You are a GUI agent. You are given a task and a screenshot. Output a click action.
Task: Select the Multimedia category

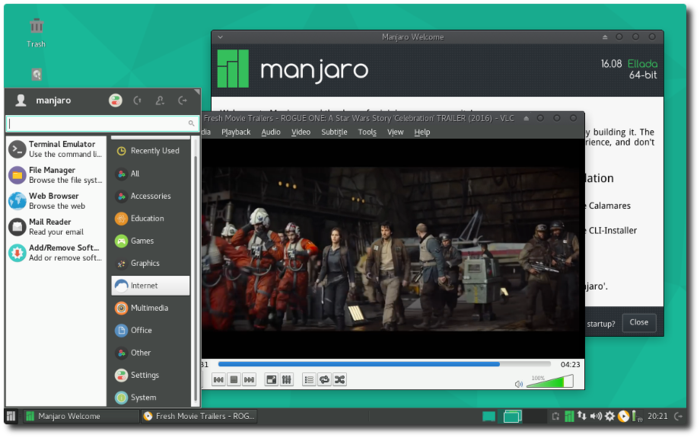(150, 308)
